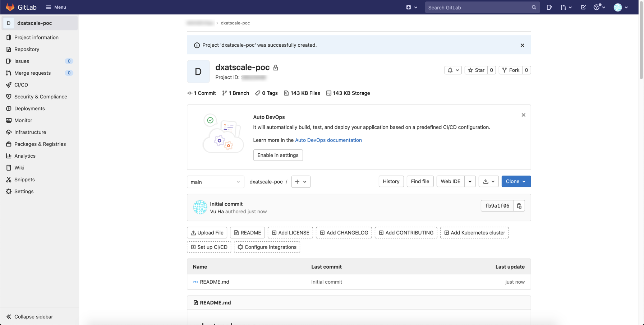The height and width of the screenshot is (325, 644).
Task: Click the Deployments sidebar icon
Action: click(x=9, y=108)
